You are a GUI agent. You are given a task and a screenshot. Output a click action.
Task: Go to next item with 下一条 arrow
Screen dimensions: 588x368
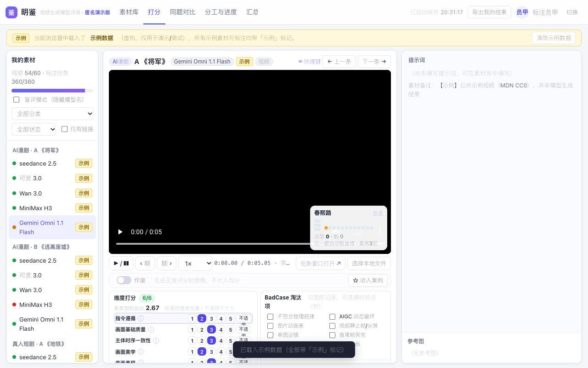(x=374, y=61)
